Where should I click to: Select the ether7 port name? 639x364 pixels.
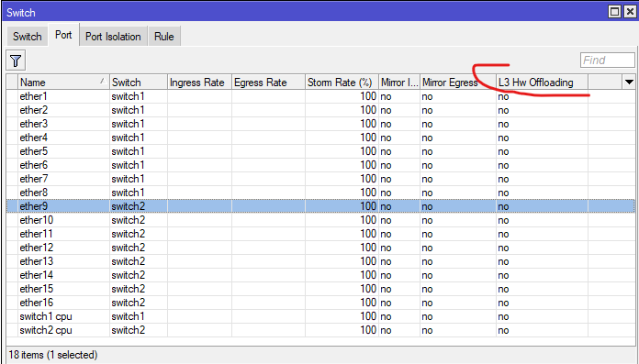[33, 179]
